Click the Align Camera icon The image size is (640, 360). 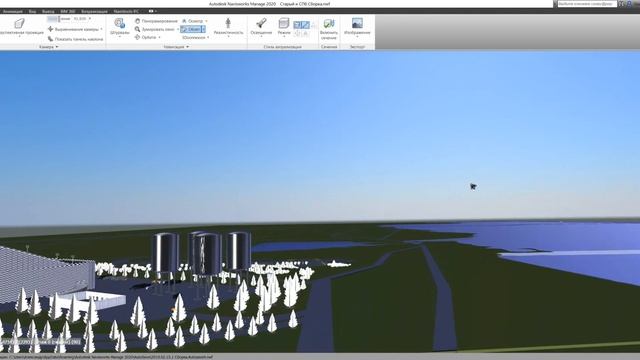click(51, 29)
